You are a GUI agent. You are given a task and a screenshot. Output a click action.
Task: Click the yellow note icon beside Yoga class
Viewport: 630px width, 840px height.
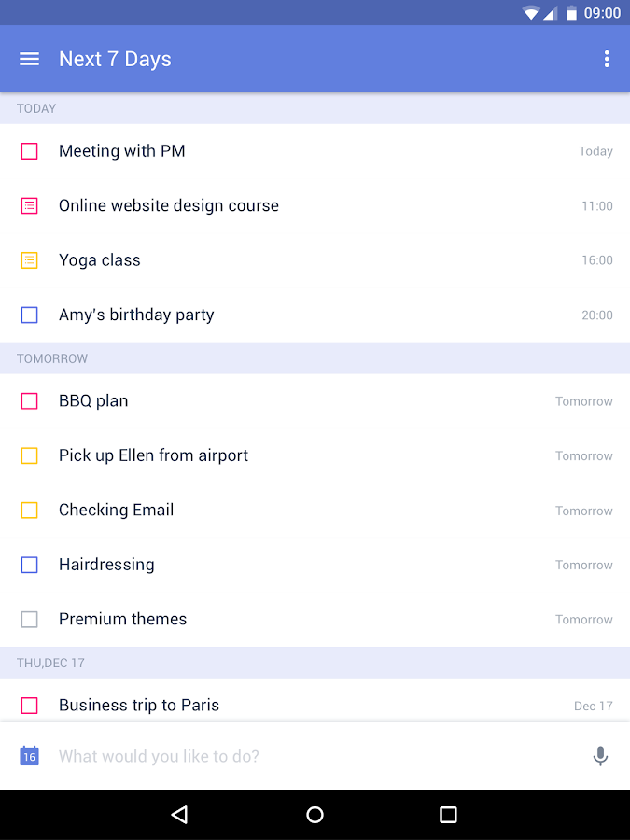click(x=29, y=260)
